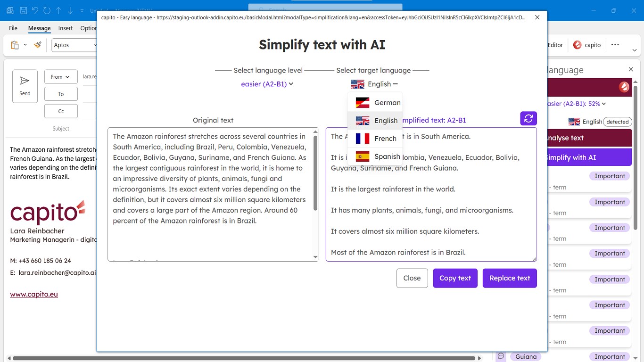Click the Original text scrollbar down arrow
The width and height of the screenshot is (644, 362).
point(315,257)
